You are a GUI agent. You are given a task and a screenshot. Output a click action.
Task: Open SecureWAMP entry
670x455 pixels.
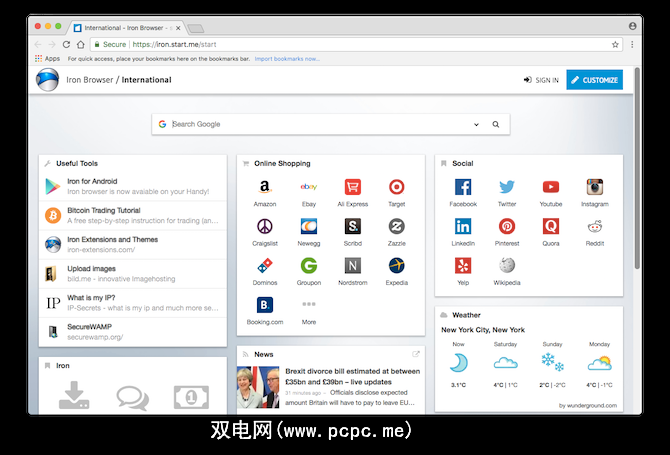[133, 332]
